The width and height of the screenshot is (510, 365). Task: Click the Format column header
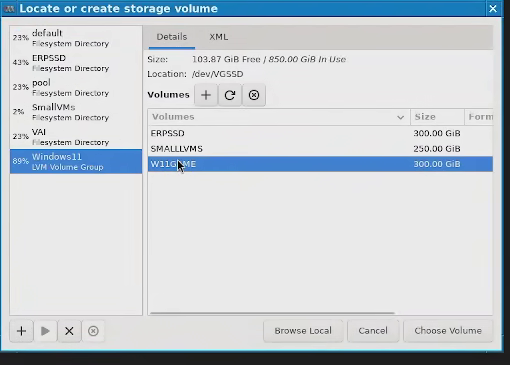[479, 117]
